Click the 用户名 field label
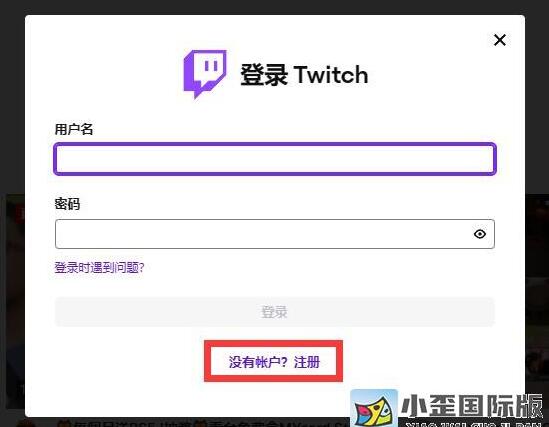549x427 pixels. [74, 129]
